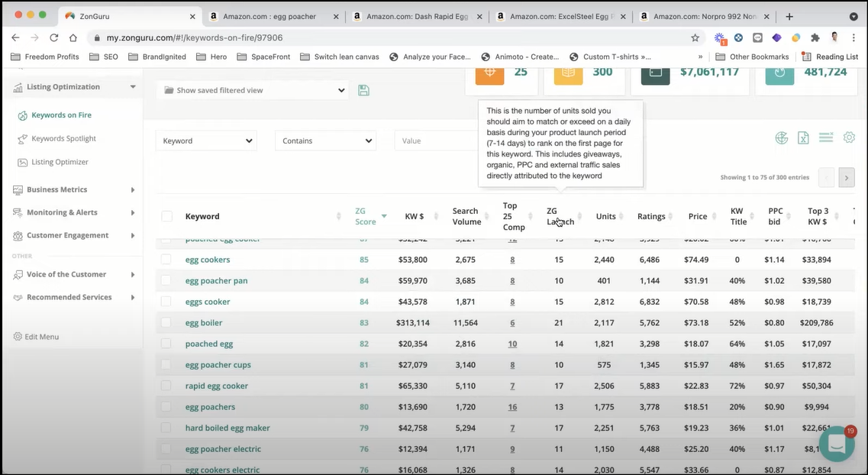The image size is (868, 475).
Task: Bookmark this page with the star icon
Action: [x=695, y=37]
